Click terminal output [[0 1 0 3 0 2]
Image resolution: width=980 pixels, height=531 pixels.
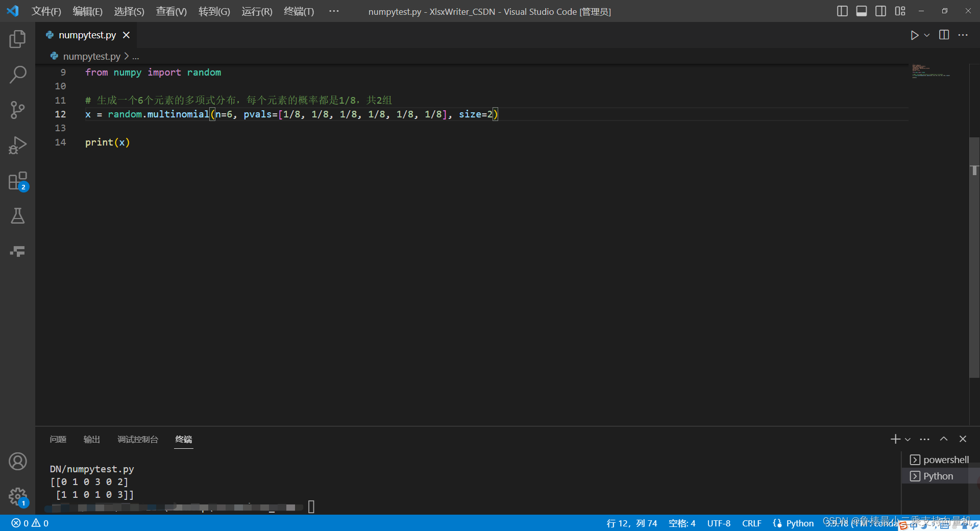89,481
